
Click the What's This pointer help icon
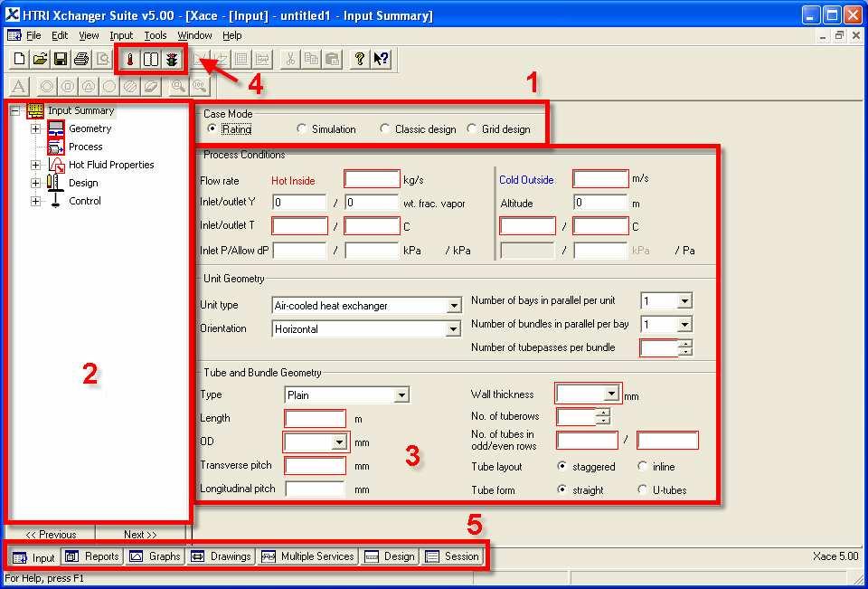coord(381,59)
